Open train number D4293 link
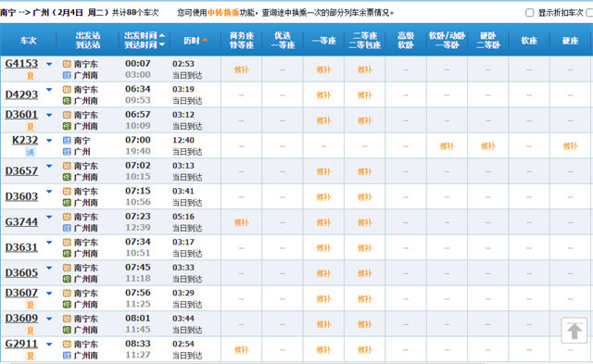 point(21,94)
